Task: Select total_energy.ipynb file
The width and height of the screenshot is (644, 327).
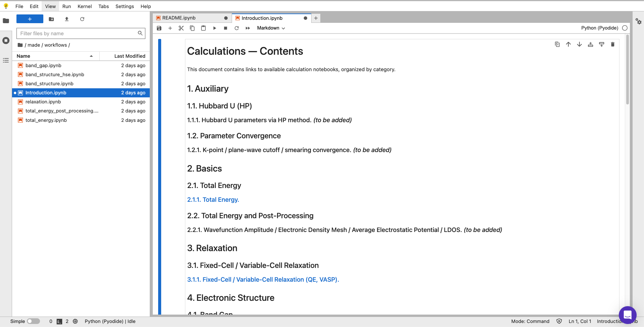Action: pyautogui.click(x=81, y=120)
